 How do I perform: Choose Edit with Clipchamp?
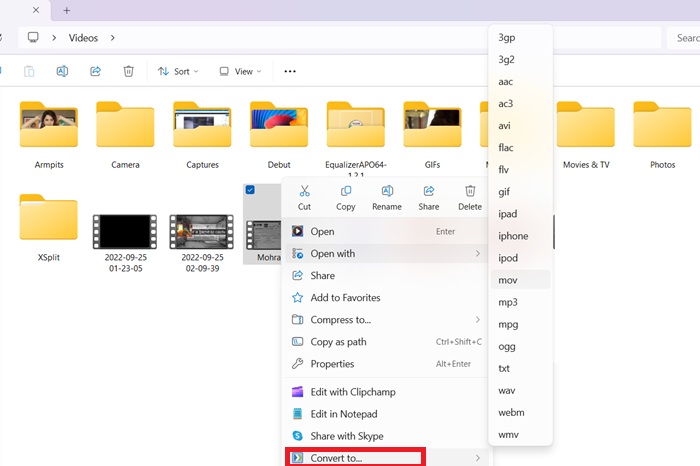tap(386, 392)
